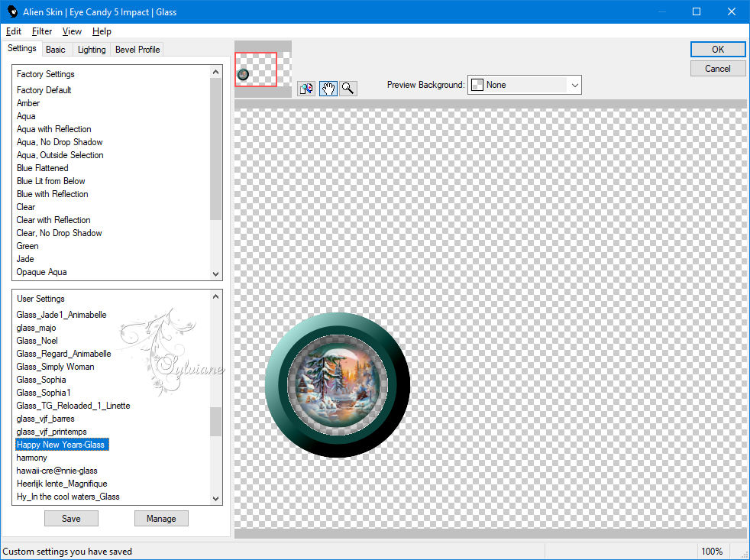This screenshot has width=750, height=560.
Task: Select Glass_Noel user setting
Action: (x=37, y=340)
